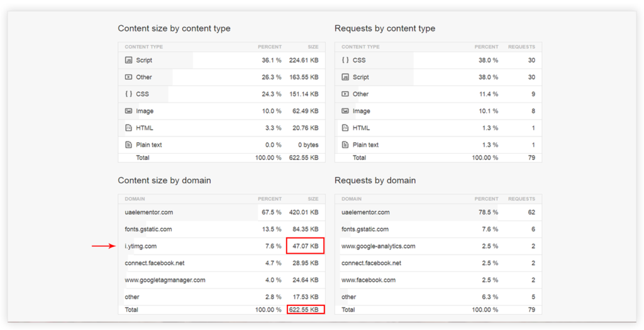Click the Other icon in Content size by content type
Viewport: 644px width, 330px height.
click(x=128, y=77)
